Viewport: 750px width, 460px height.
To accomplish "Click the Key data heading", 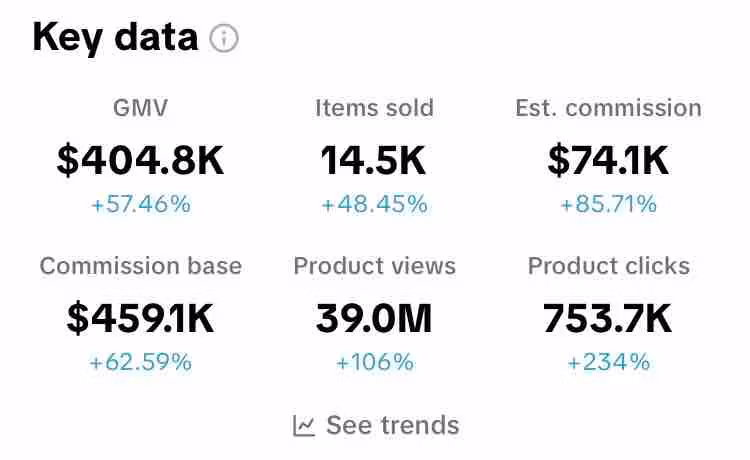I will point(115,38).
